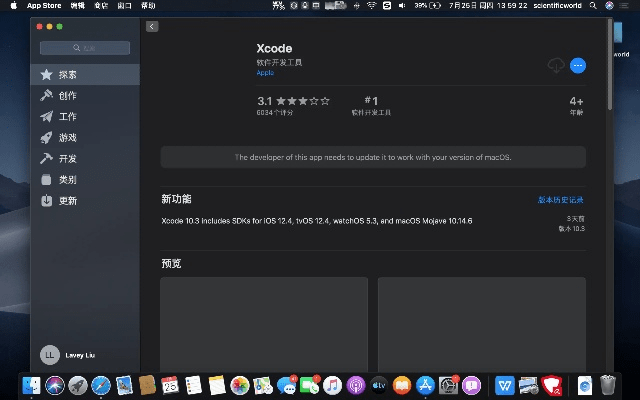Image resolution: width=640 pixels, height=400 pixels.
Task: Open Calendar from the Dock
Action: click(170, 385)
